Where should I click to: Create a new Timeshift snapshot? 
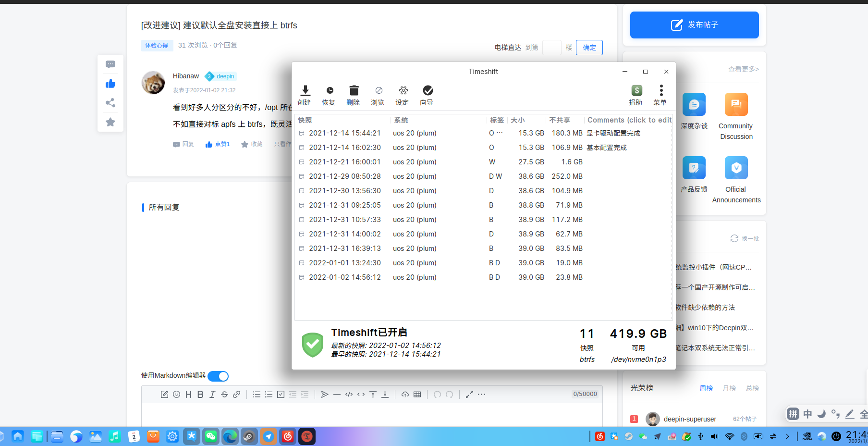coord(305,95)
